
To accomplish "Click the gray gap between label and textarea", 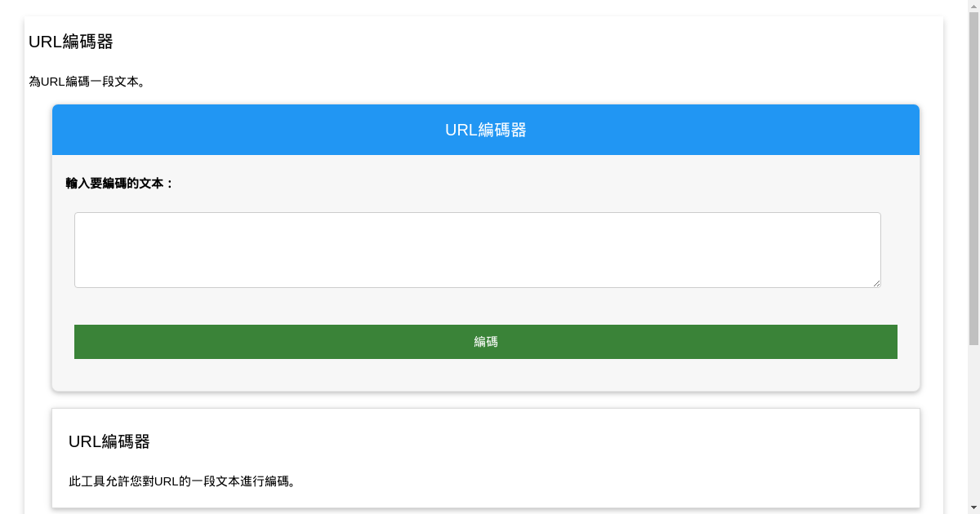I will [x=485, y=202].
